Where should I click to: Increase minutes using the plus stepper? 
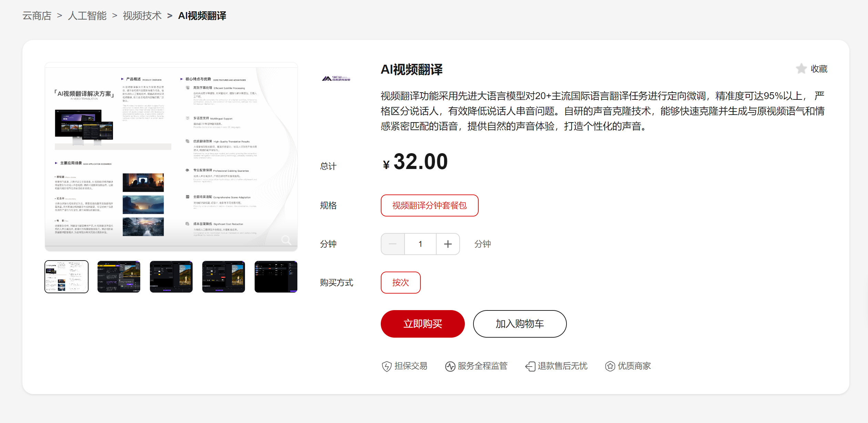pos(448,244)
